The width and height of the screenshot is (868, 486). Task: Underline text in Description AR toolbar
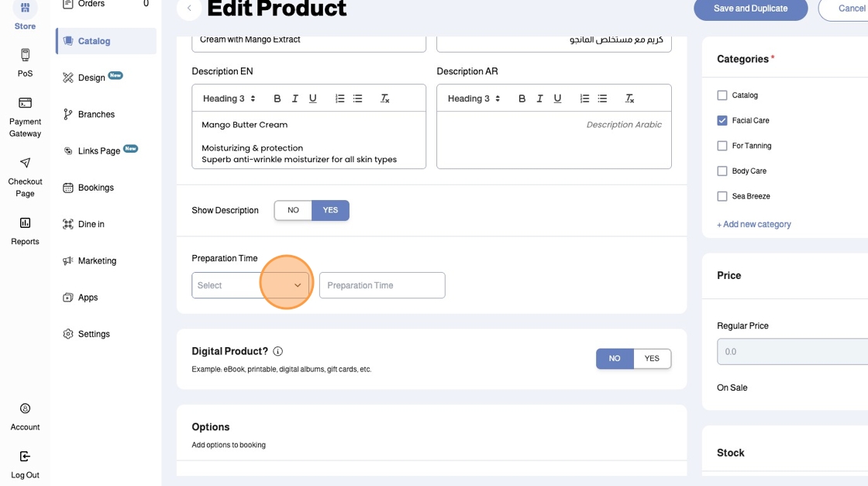(x=558, y=98)
